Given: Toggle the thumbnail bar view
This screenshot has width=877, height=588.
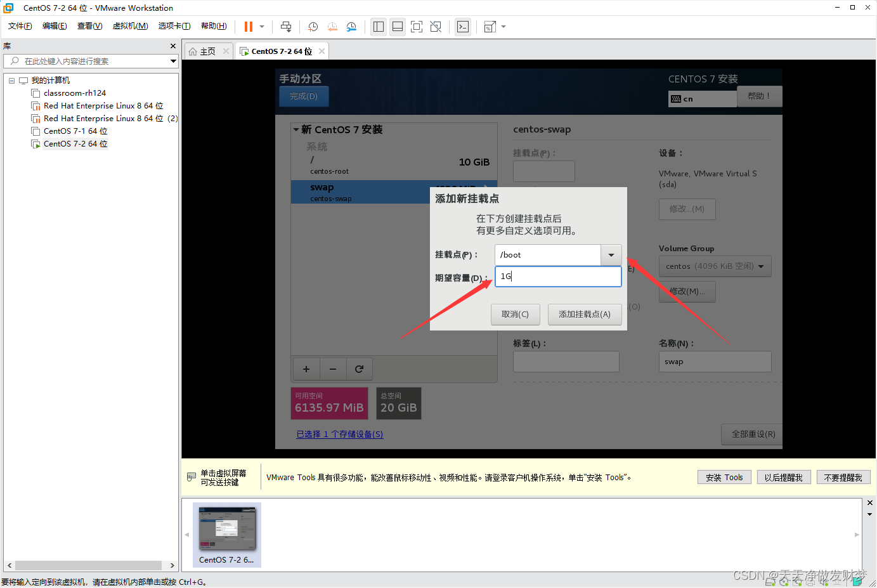Looking at the screenshot, I should pos(398,27).
